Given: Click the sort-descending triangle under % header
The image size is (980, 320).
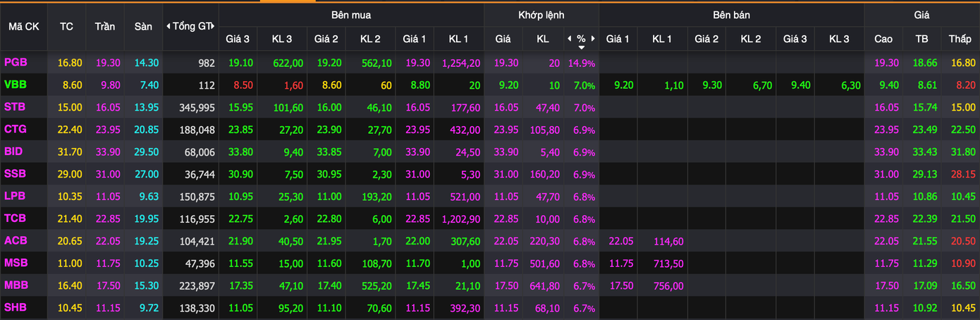Looking at the screenshot, I should 581,47.
